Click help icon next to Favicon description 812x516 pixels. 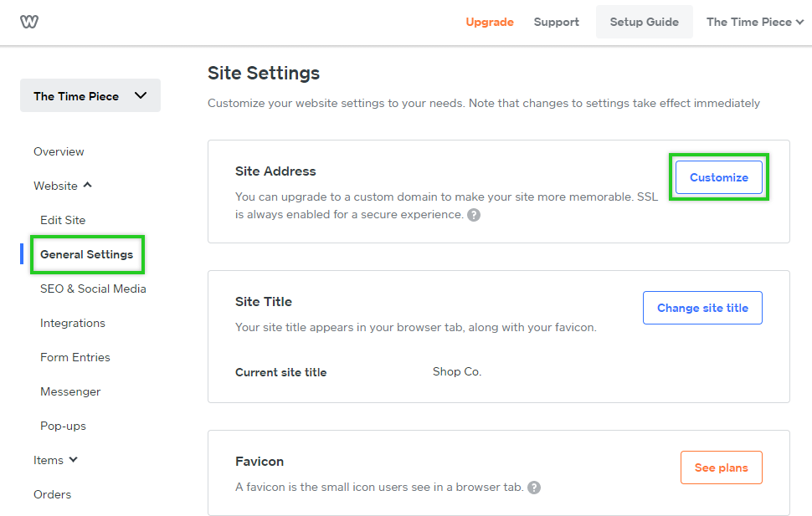pos(534,488)
